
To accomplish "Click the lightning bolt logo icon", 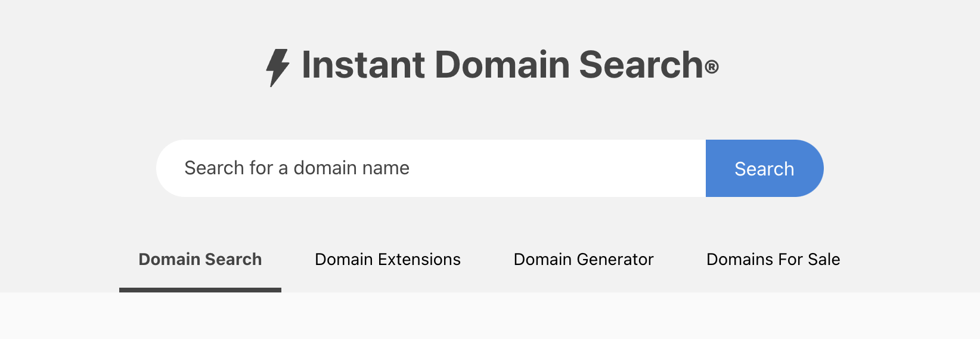I will tap(278, 67).
